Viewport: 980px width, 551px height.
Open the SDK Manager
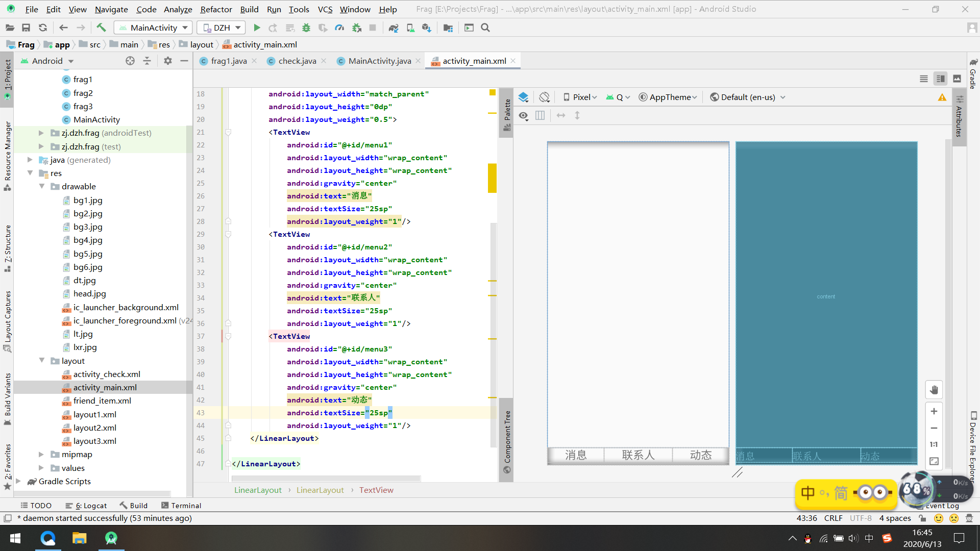pyautogui.click(x=427, y=28)
